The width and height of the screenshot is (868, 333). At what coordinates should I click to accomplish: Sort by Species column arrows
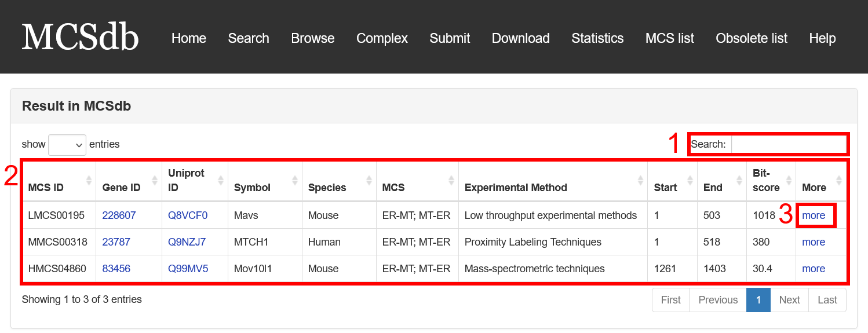click(x=369, y=180)
